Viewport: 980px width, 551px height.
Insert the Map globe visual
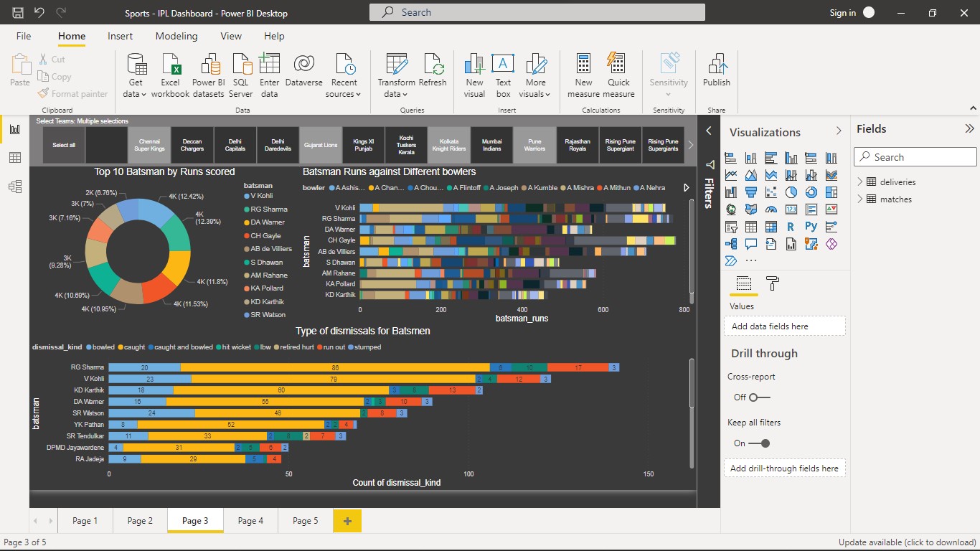tap(731, 209)
